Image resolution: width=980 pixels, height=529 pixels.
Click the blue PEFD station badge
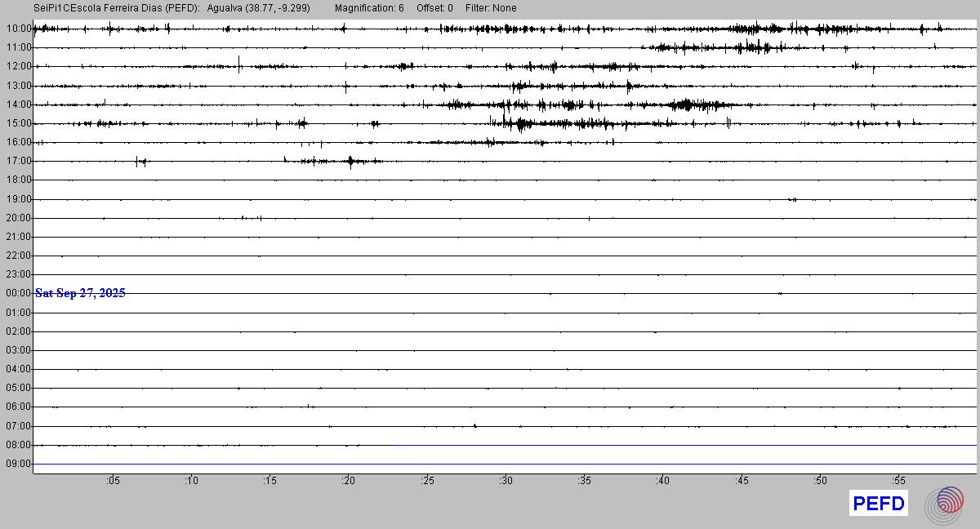pos(878,504)
